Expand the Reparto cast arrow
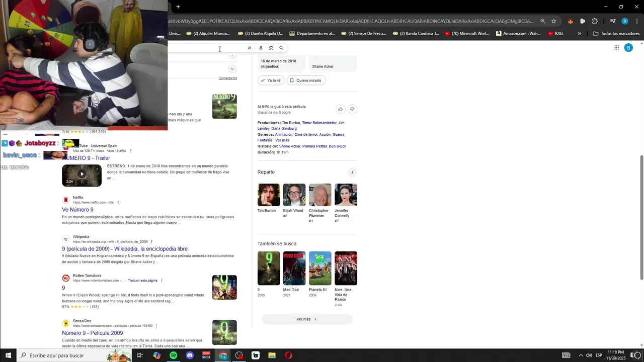 (x=352, y=172)
